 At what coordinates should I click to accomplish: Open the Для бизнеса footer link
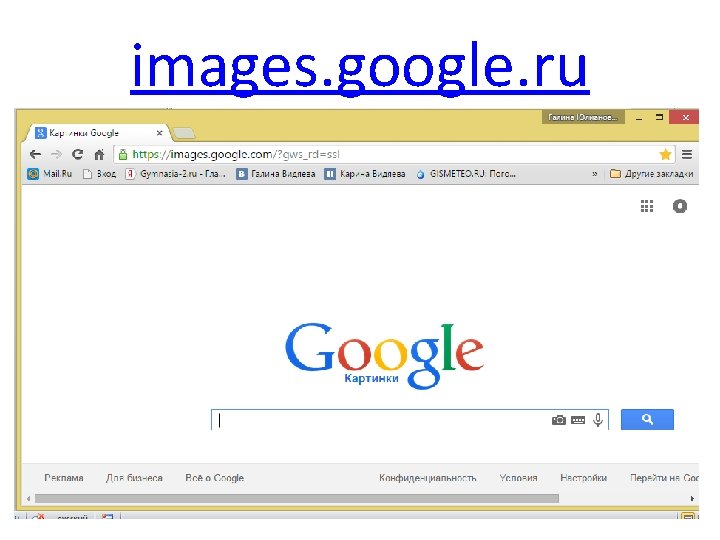[x=134, y=478]
